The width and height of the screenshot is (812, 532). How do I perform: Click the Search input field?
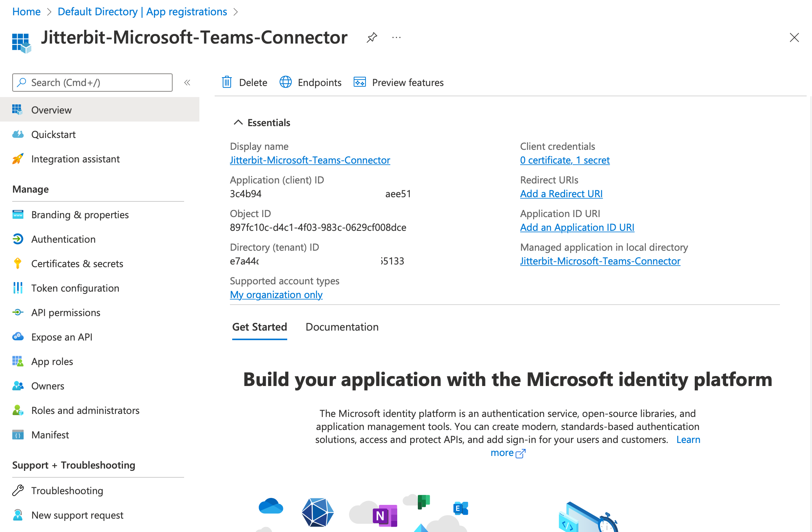tap(91, 83)
